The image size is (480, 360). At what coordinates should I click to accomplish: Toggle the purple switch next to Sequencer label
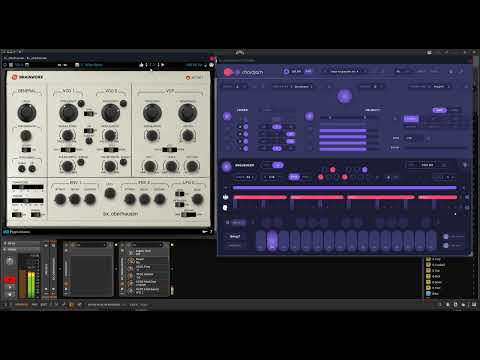(277, 165)
